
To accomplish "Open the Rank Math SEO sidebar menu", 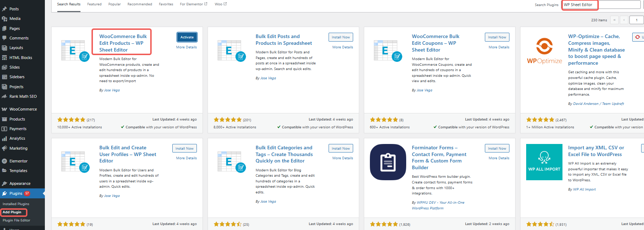I will coord(23,96).
